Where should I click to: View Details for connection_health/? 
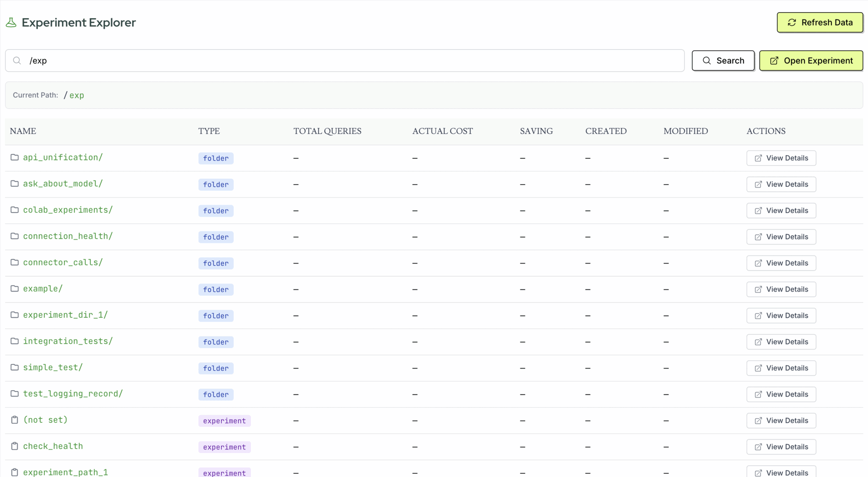pyautogui.click(x=781, y=237)
